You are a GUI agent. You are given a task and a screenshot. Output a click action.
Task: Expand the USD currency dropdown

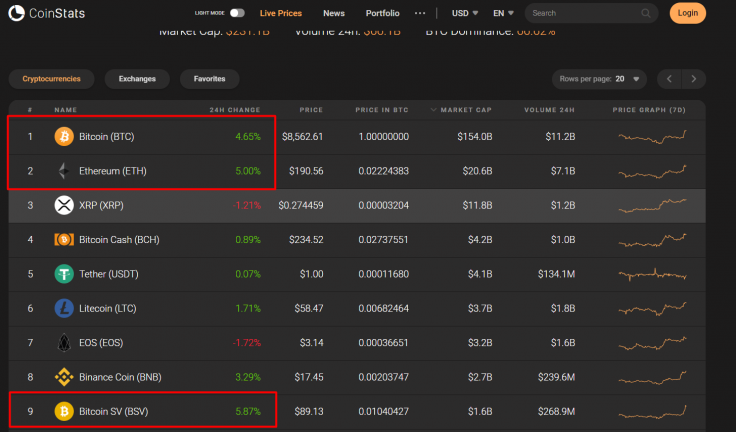(x=465, y=13)
